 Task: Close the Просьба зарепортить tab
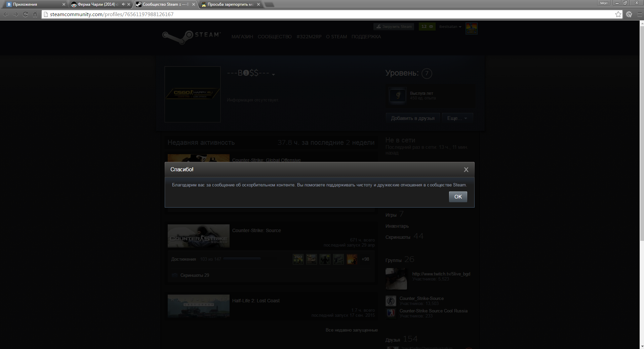pos(258,4)
